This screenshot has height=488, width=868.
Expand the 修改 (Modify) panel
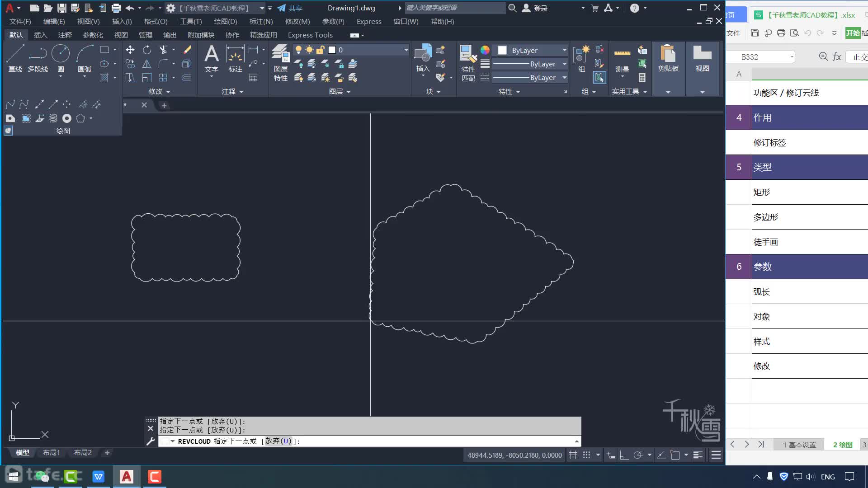159,91
